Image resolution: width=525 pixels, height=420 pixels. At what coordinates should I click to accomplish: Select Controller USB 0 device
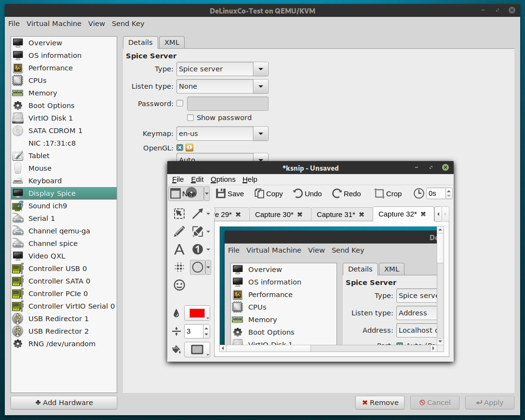coord(64,268)
